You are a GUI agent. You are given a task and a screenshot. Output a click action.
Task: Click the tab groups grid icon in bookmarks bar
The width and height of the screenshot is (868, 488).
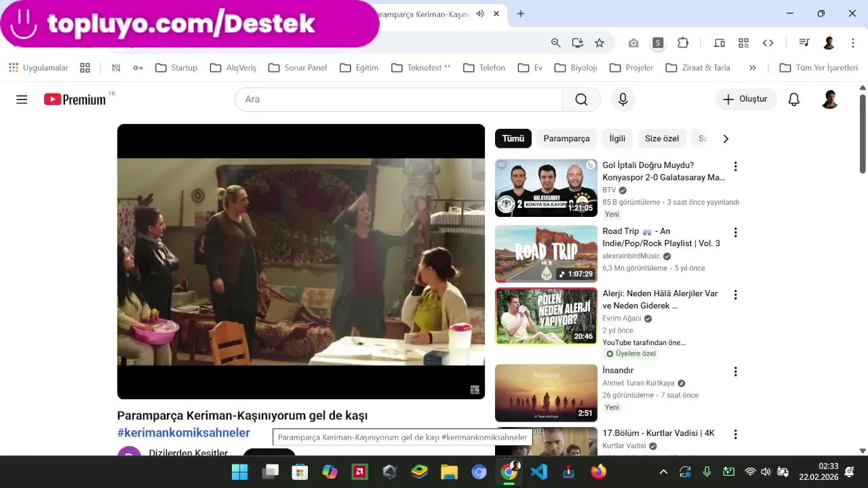coord(85,68)
